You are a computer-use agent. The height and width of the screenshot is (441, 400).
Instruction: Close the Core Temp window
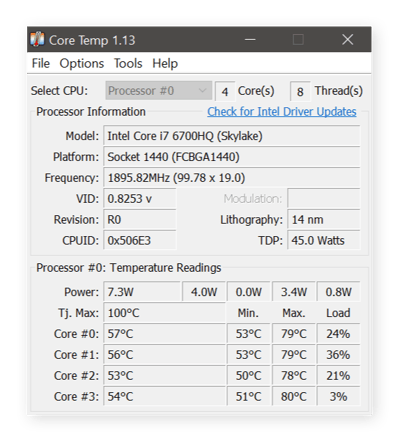348,39
